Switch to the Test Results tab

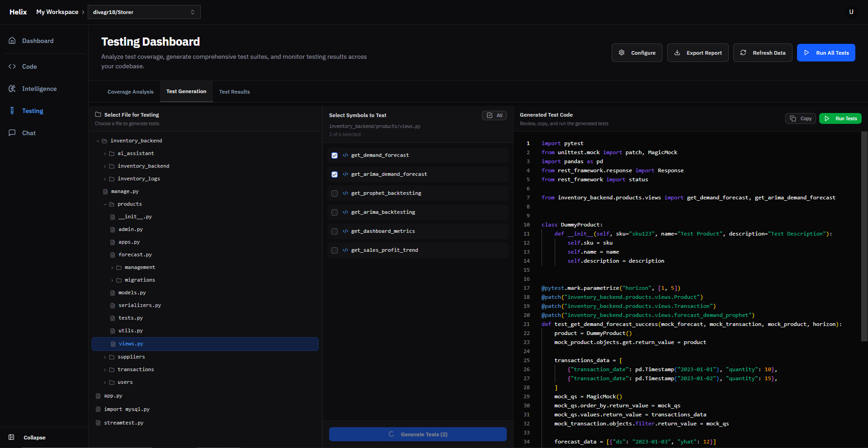tap(234, 92)
